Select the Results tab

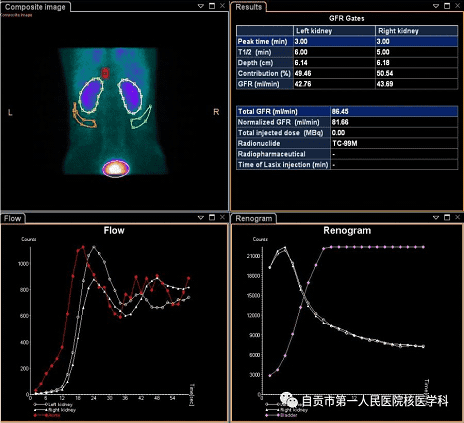pyautogui.click(x=249, y=7)
